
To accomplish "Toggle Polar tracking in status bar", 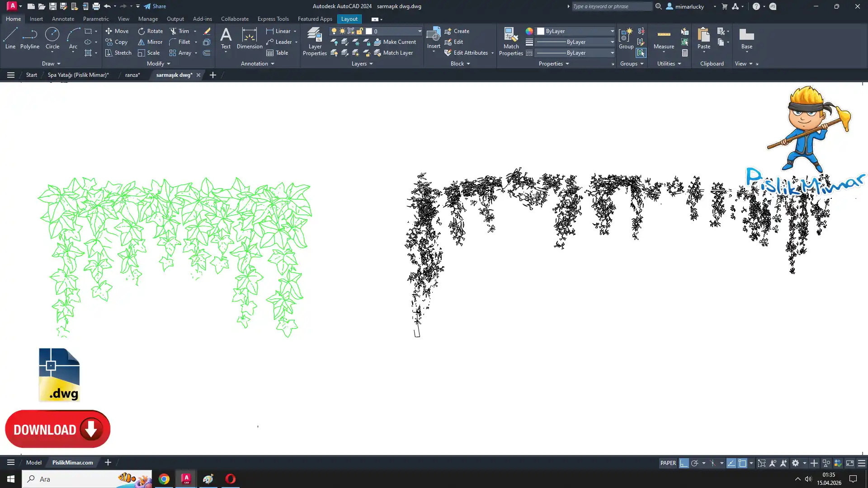I will pos(695,463).
